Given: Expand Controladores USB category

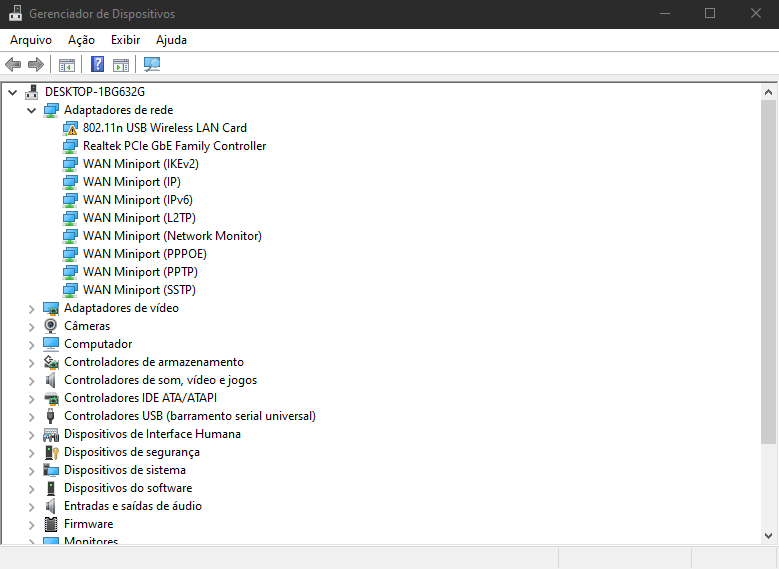Looking at the screenshot, I should pos(31,416).
